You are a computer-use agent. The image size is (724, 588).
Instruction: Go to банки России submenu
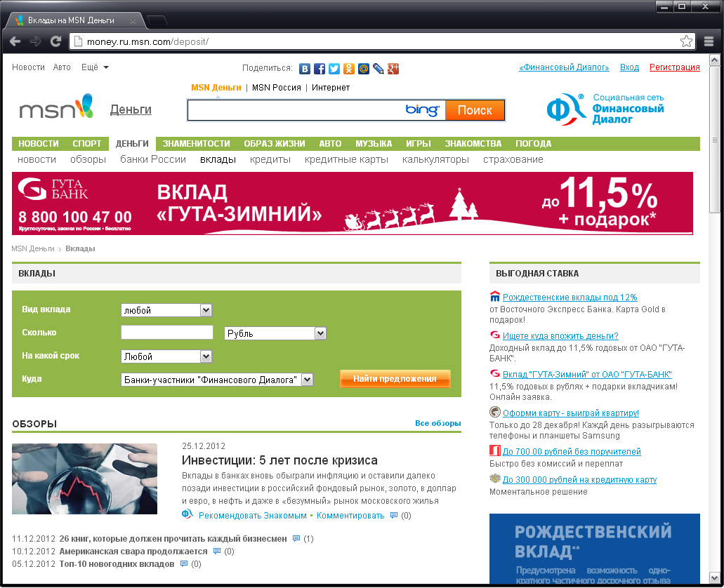click(x=153, y=159)
